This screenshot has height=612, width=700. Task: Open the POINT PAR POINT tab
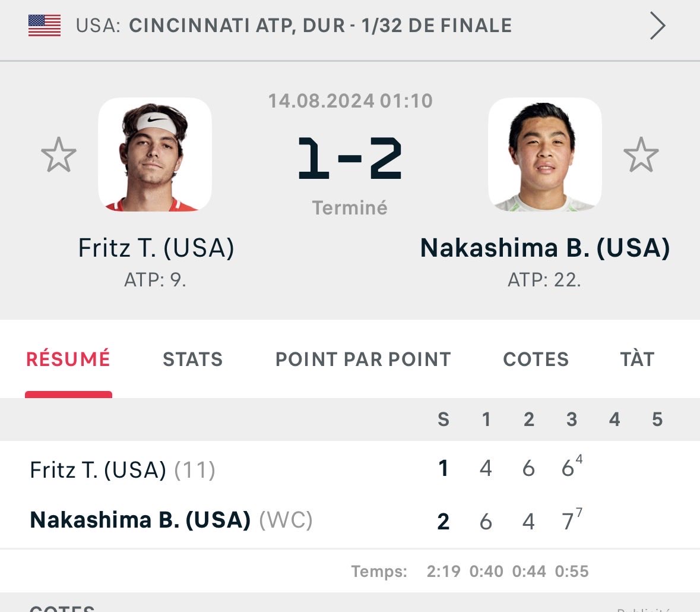[363, 359]
